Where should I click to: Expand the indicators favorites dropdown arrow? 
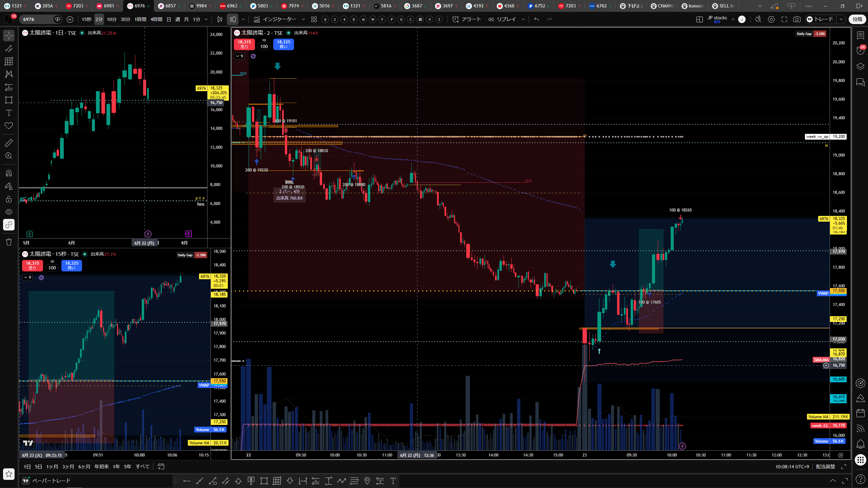pos(303,19)
